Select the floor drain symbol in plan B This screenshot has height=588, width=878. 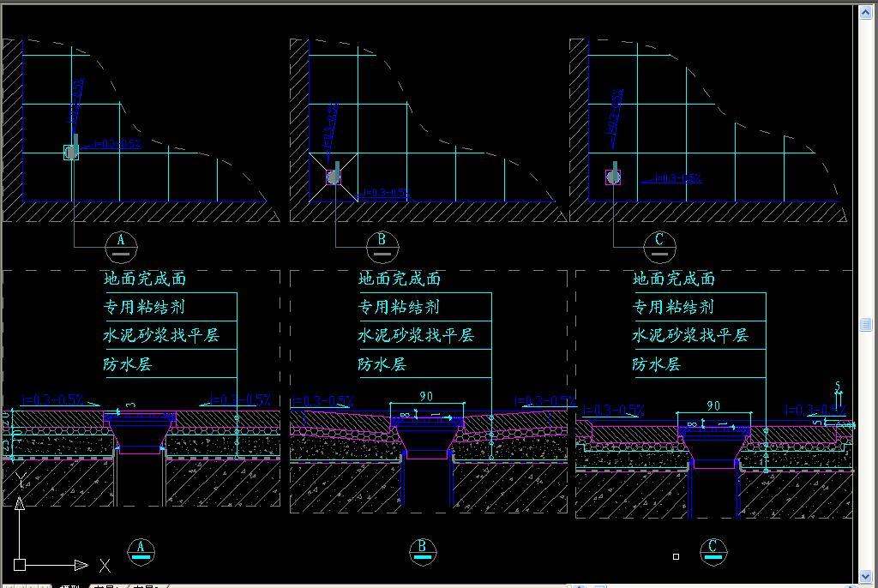coord(334,177)
